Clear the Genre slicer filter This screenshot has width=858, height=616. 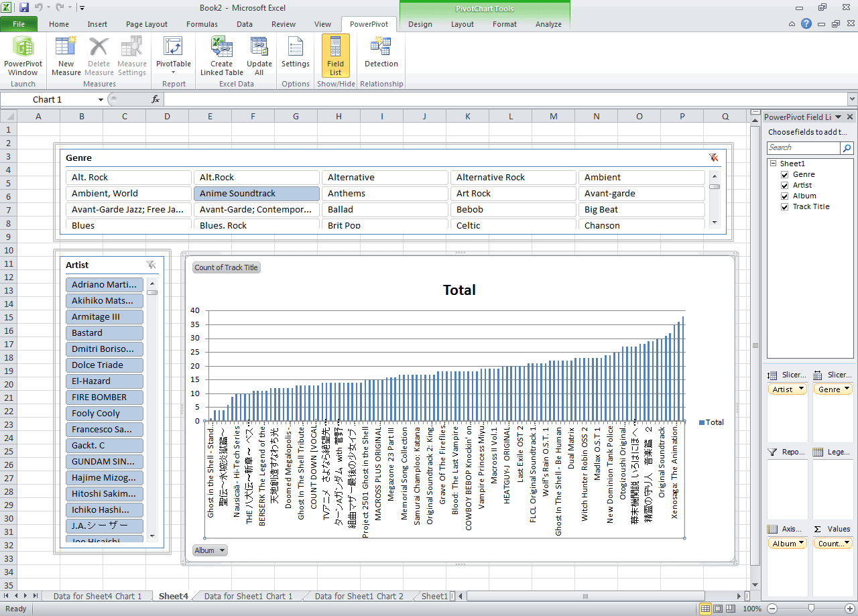(x=713, y=158)
